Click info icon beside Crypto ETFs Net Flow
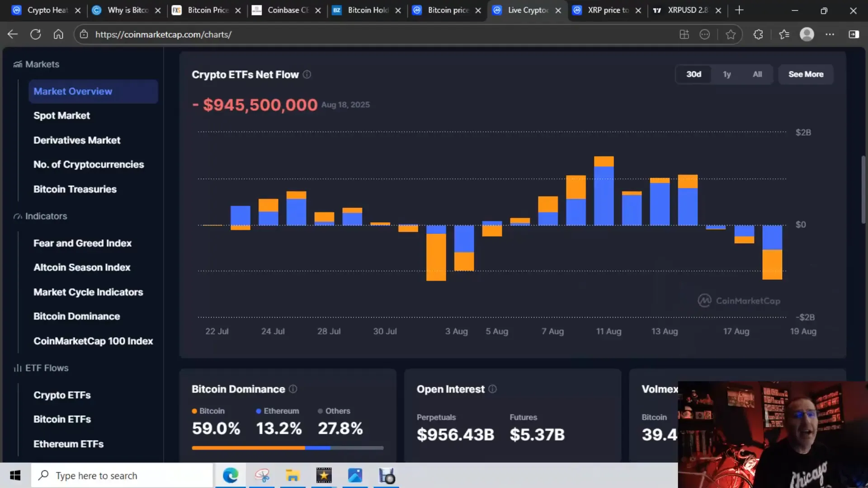 coord(307,75)
